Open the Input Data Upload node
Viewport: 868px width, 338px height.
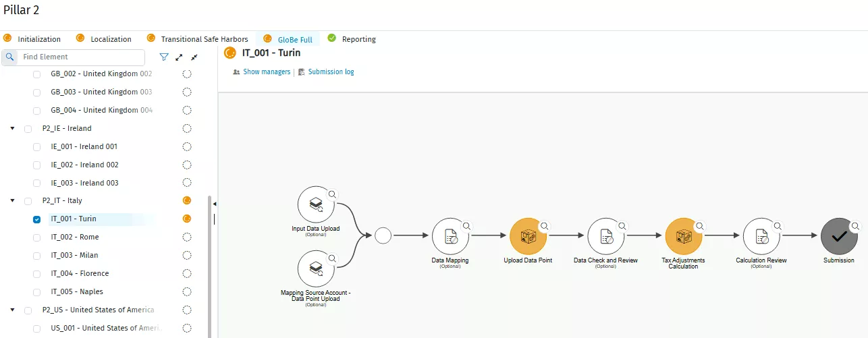[316, 204]
